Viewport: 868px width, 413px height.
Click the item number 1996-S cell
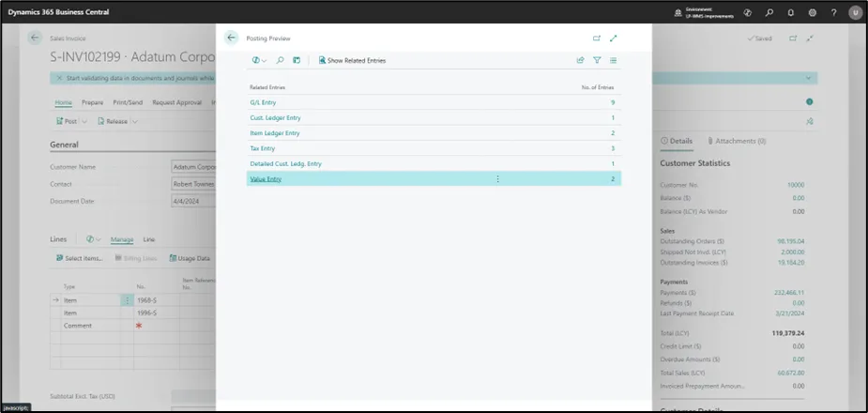[157, 313]
